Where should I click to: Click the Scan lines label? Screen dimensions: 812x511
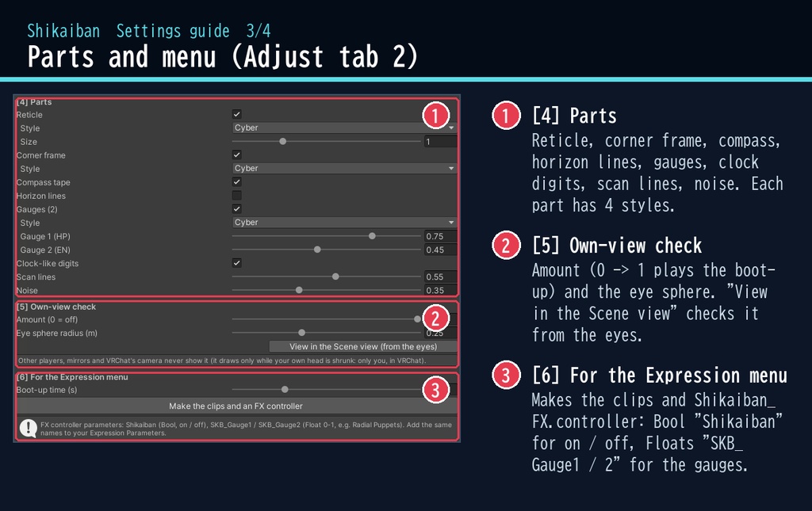coord(36,276)
